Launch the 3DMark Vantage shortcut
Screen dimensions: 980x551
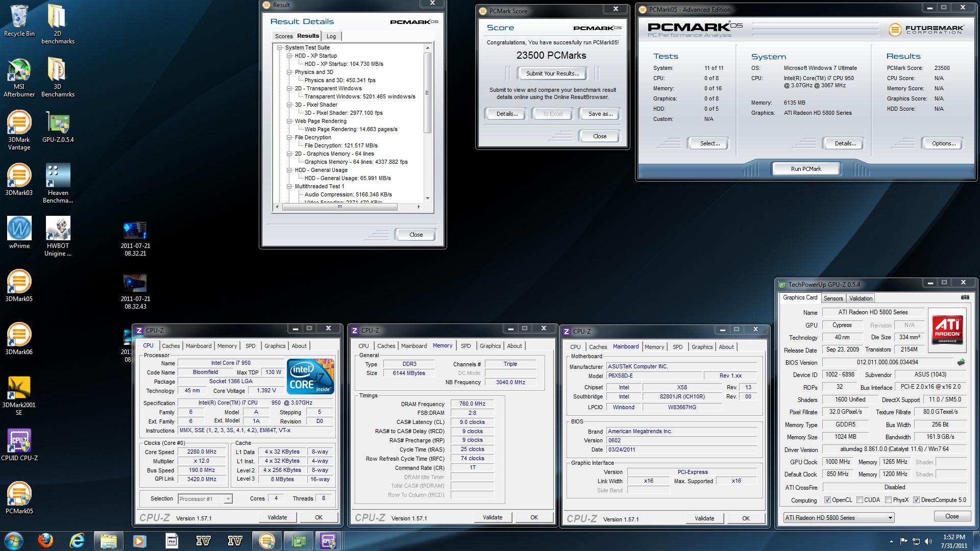pos(19,130)
